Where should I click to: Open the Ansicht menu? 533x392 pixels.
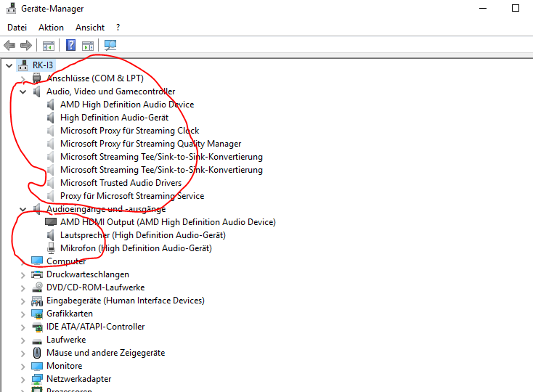click(90, 28)
